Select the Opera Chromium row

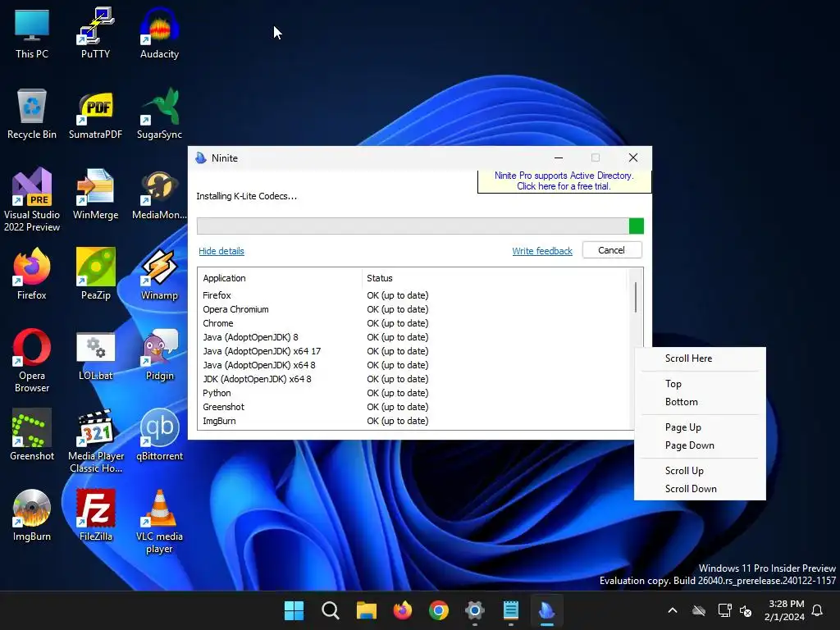(413, 309)
